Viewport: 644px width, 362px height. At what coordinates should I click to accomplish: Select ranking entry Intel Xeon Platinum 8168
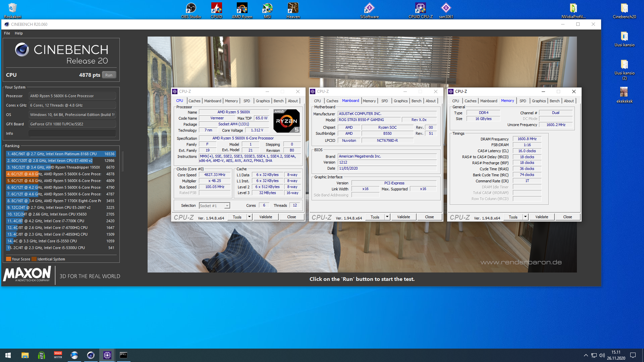[61, 154]
